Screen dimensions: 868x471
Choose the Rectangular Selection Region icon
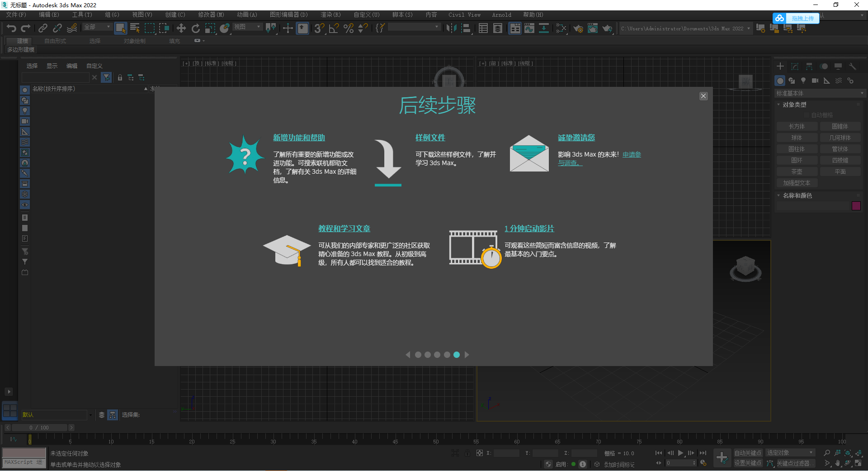tap(149, 28)
